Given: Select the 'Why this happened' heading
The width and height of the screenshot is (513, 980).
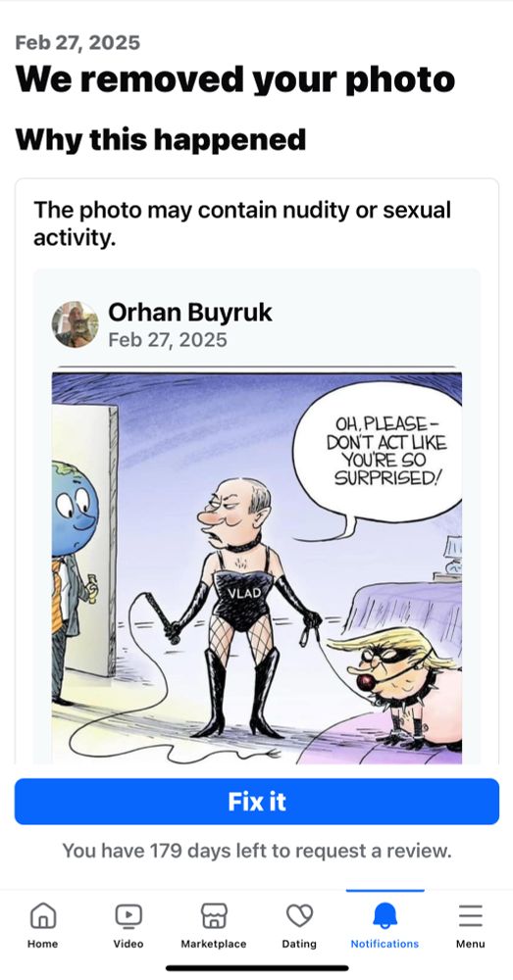Looking at the screenshot, I should click(161, 139).
